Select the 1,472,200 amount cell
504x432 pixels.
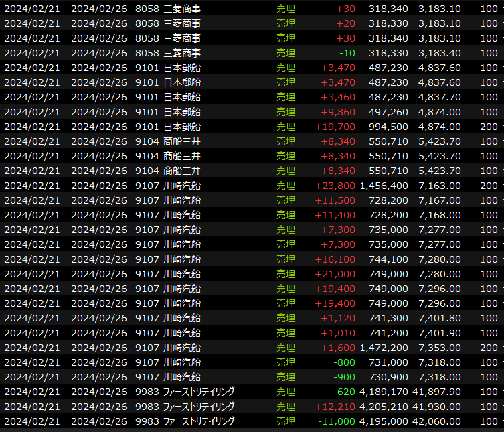point(384,348)
